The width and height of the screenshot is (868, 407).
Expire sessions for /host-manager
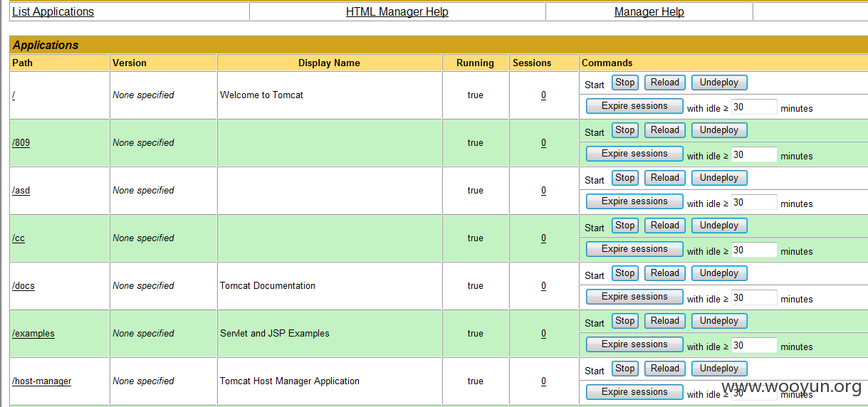[x=634, y=392]
